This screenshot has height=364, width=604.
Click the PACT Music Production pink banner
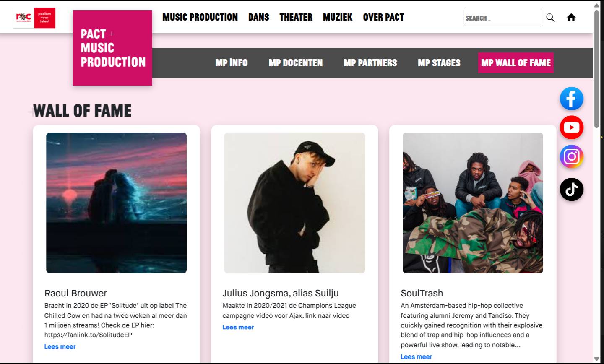pyautogui.click(x=112, y=48)
